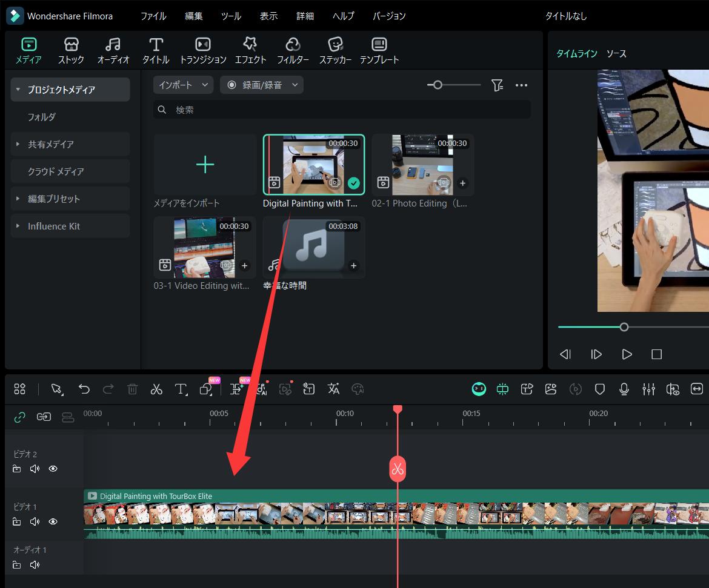Open the インポート dropdown

(x=183, y=85)
